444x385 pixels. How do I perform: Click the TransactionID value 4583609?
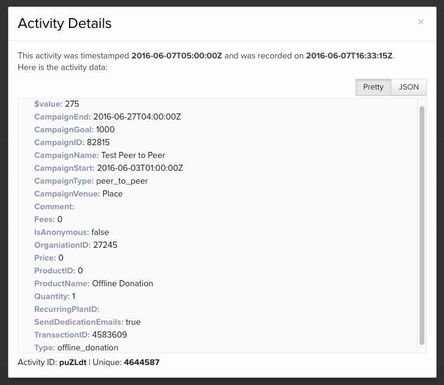pos(110,335)
